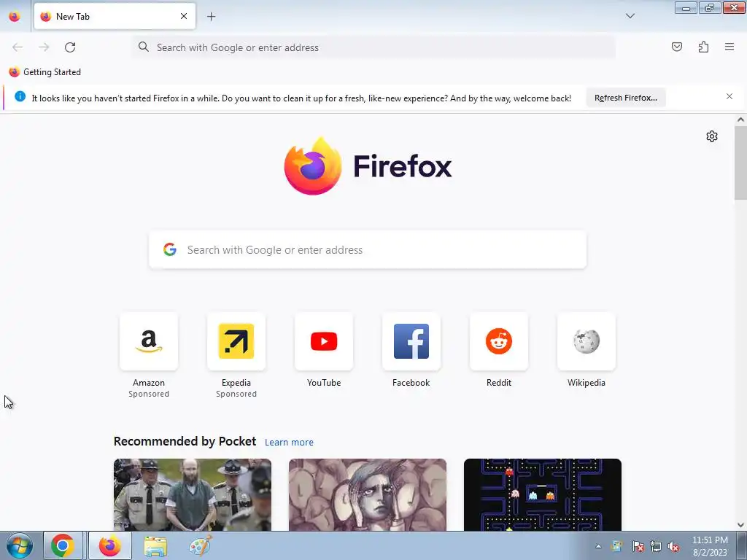
Task: Open Pocket story with police officers
Action: (193, 494)
